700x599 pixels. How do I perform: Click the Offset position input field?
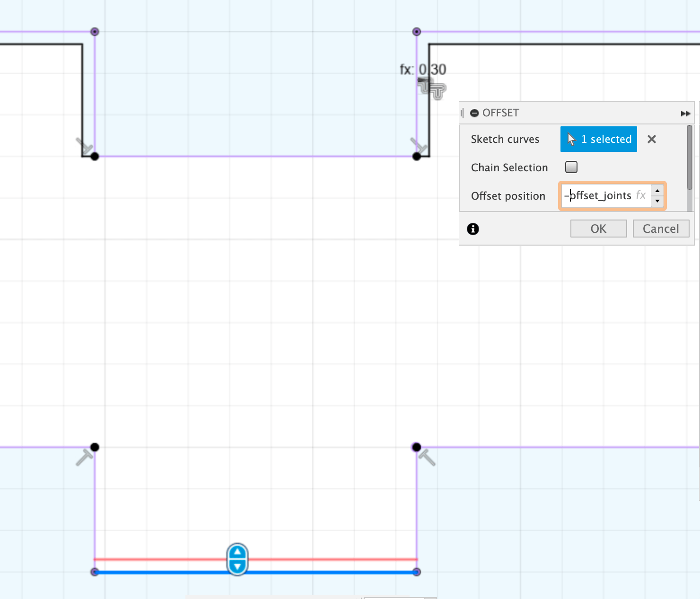605,195
